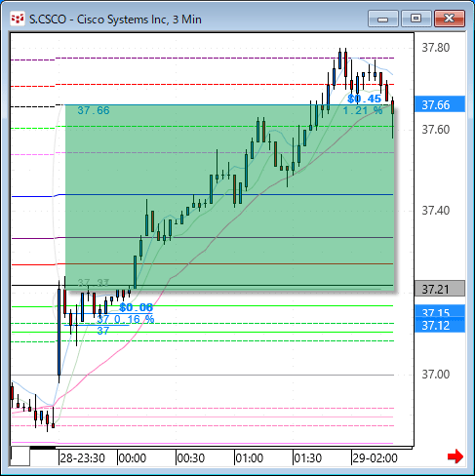This screenshot has height=476, width=475.
Task: Click the chart window app icon
Action: tap(18, 19)
